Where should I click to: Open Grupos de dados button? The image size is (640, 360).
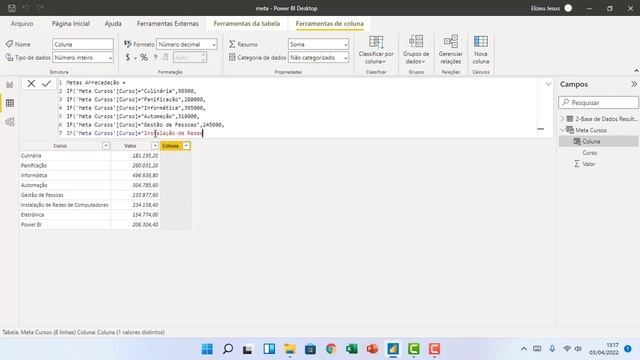click(416, 50)
